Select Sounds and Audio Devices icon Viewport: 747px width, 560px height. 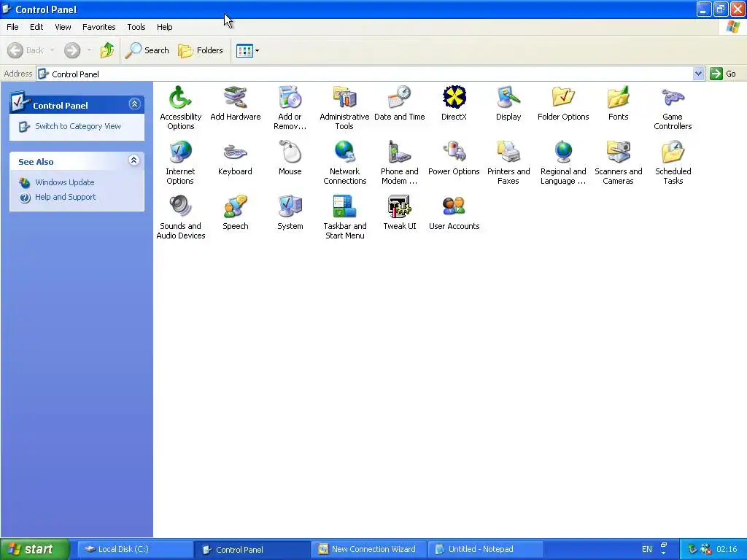pyautogui.click(x=181, y=217)
